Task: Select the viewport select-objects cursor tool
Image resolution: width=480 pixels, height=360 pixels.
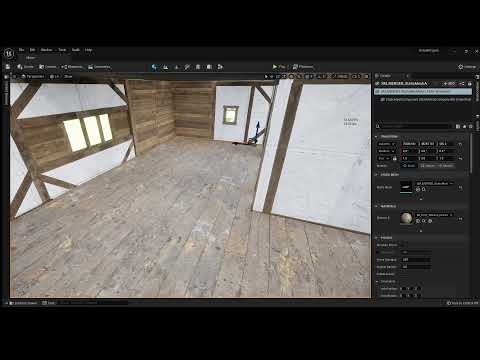Action: click(x=266, y=76)
